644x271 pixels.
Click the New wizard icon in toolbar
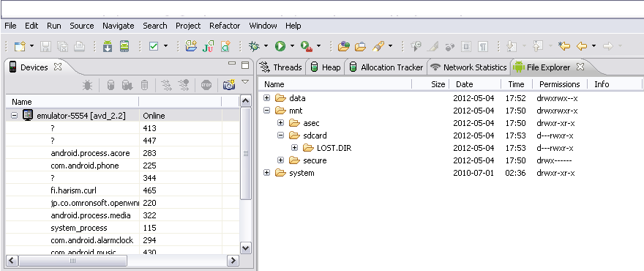click(19, 46)
